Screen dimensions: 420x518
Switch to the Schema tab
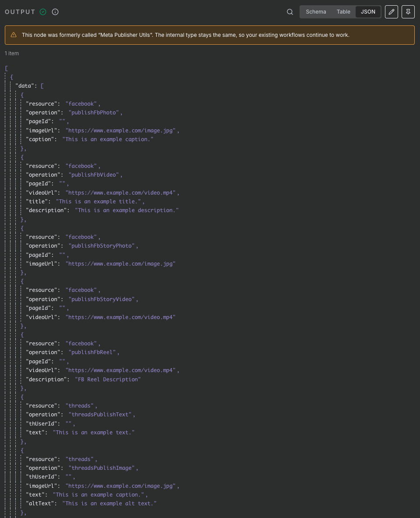pyautogui.click(x=316, y=12)
